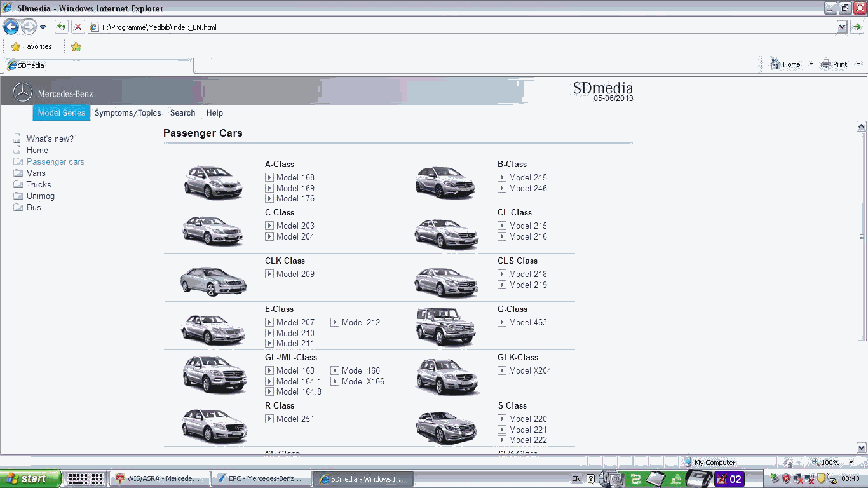
Task: Click the arrow icon beside Model 245
Action: coord(502,177)
